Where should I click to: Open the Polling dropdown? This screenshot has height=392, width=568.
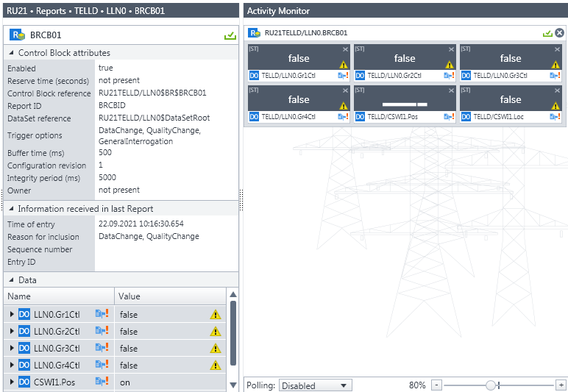tap(315, 385)
